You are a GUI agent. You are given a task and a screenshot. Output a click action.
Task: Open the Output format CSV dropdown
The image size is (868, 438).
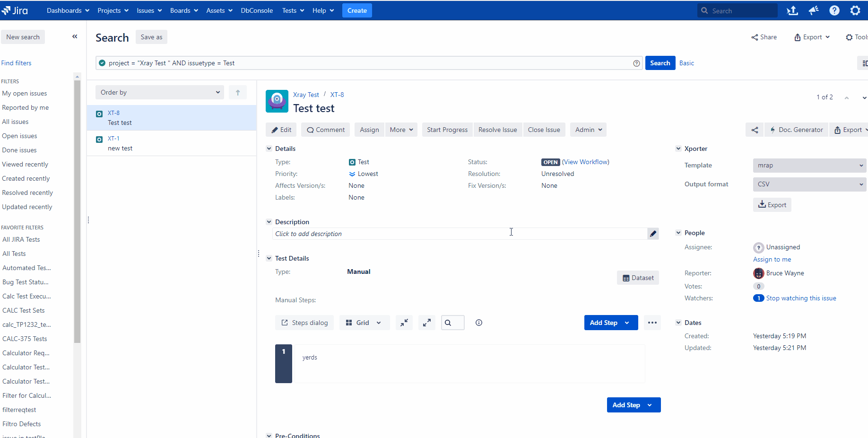(x=809, y=184)
